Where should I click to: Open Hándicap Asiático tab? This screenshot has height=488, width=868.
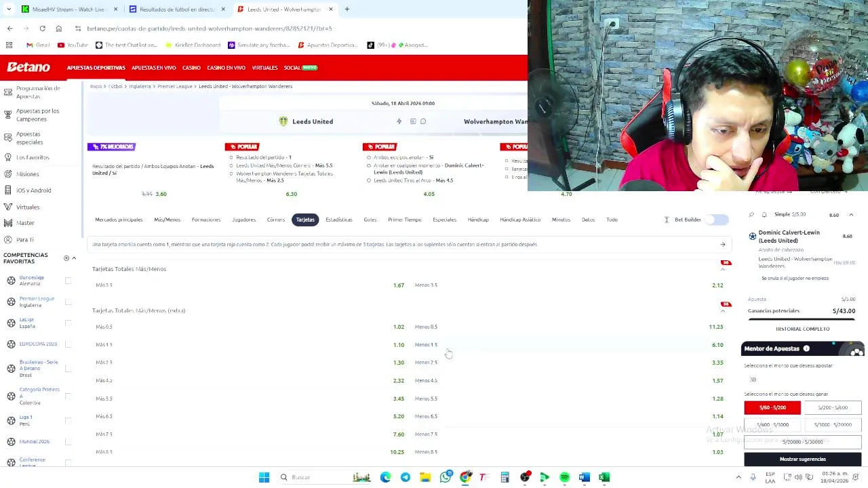[x=520, y=220]
